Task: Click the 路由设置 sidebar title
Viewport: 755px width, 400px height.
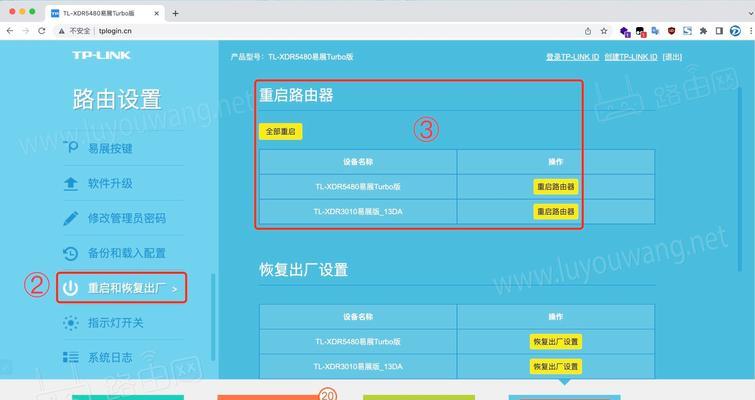Action: click(117, 100)
